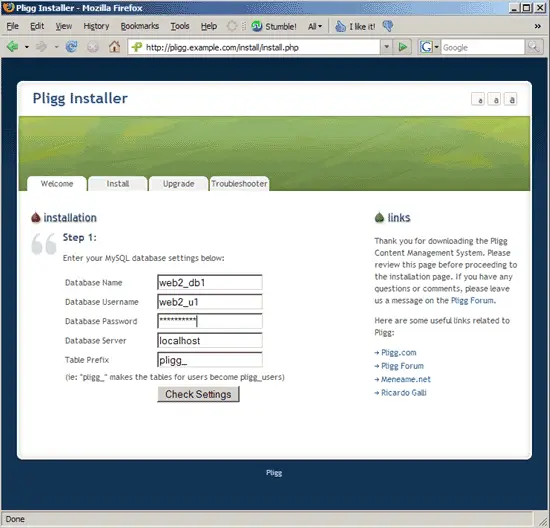Image resolution: width=550 pixels, height=528 pixels.
Task: Click the Stop loading icon
Action: click(93, 47)
